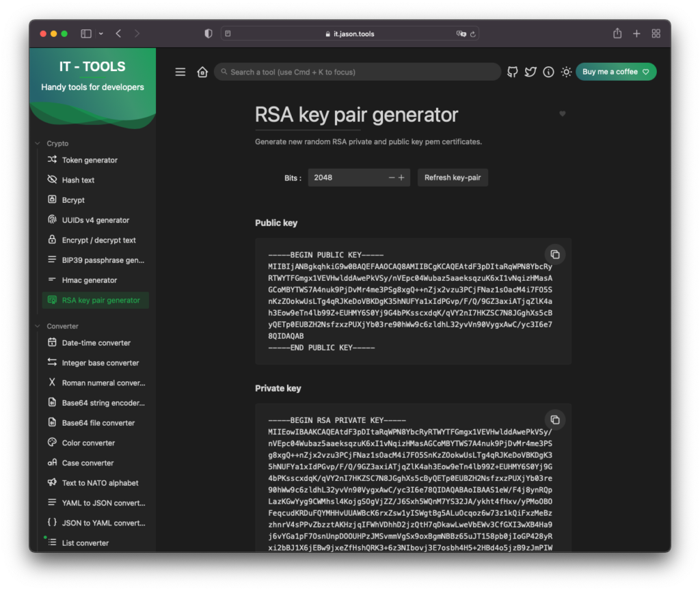Click Base64 string encoder file icon
The image size is (700, 591).
pyautogui.click(x=52, y=402)
